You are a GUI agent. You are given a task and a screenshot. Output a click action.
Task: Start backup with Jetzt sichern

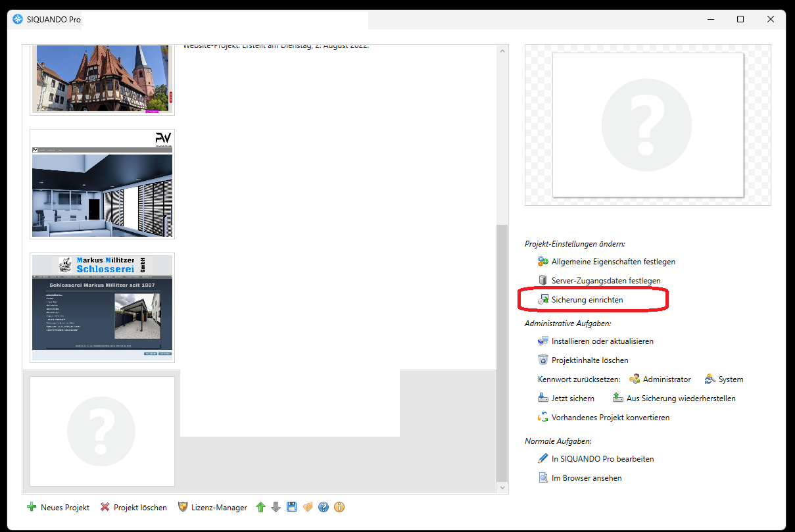(x=566, y=399)
